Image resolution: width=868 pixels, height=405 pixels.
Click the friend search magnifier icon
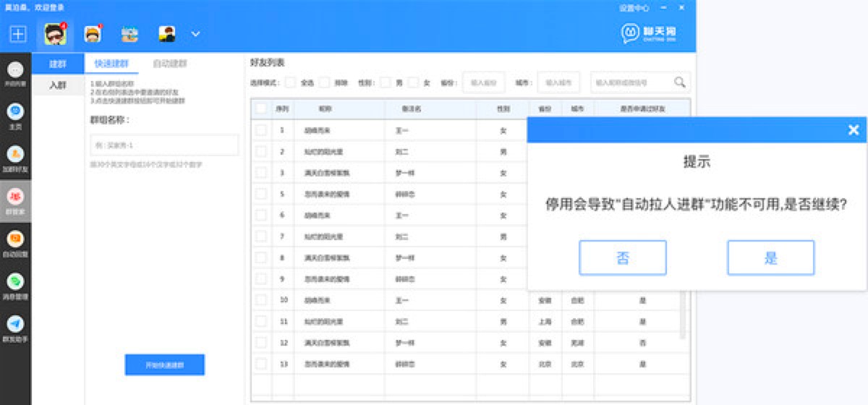coord(680,82)
